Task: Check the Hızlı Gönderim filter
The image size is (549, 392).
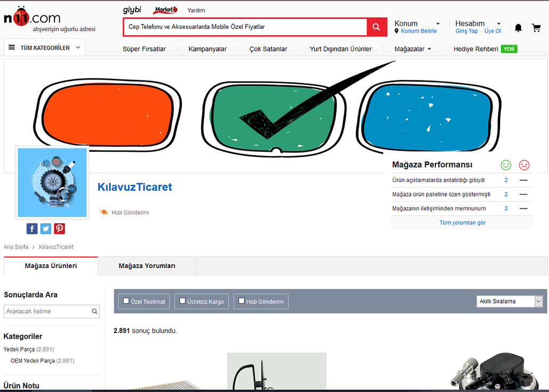Action: [241, 301]
